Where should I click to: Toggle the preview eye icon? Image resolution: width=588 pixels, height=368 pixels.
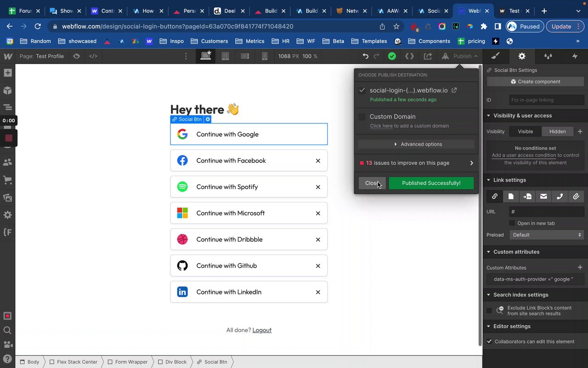[76, 56]
